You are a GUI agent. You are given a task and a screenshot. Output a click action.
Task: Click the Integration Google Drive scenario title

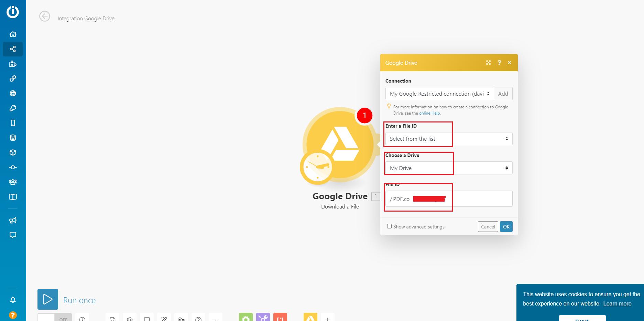pyautogui.click(x=86, y=19)
